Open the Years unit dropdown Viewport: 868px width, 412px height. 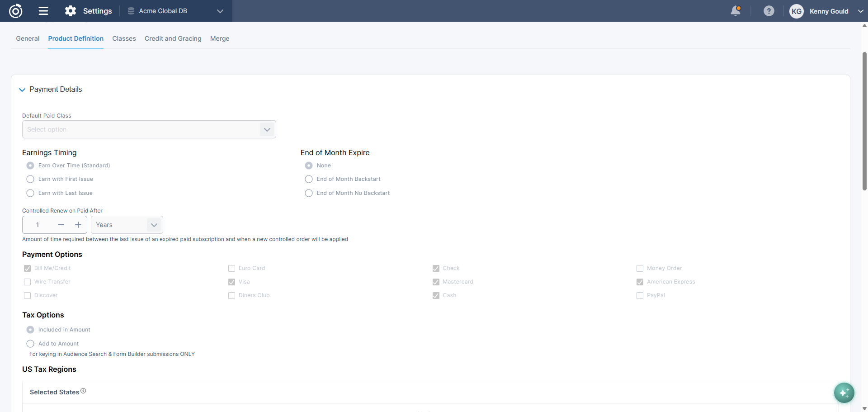pos(127,225)
